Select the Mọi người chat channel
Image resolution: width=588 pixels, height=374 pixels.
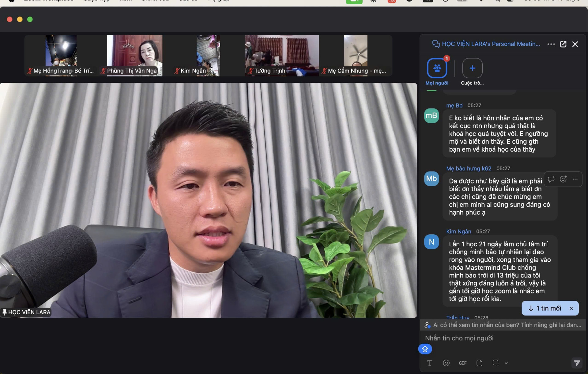coord(437,68)
